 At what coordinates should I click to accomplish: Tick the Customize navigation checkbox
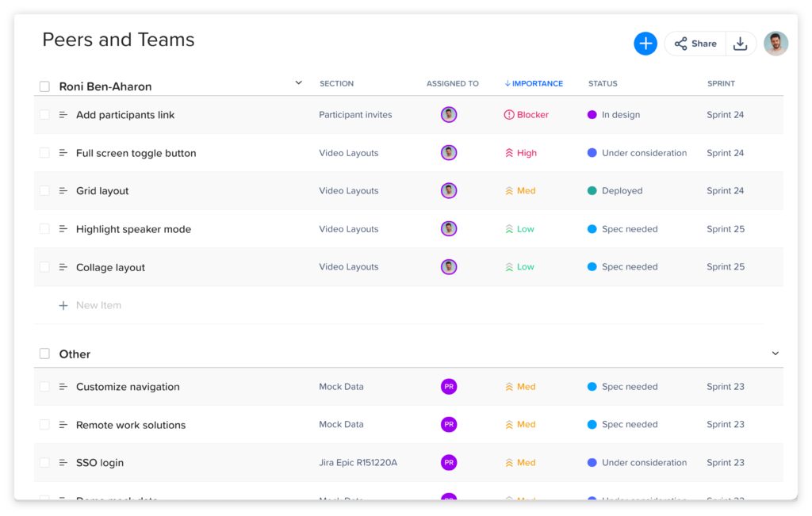pyautogui.click(x=44, y=387)
